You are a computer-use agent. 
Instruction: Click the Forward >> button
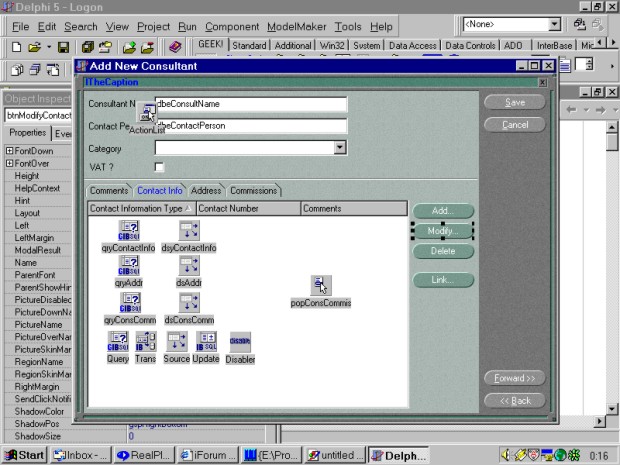coord(515,378)
